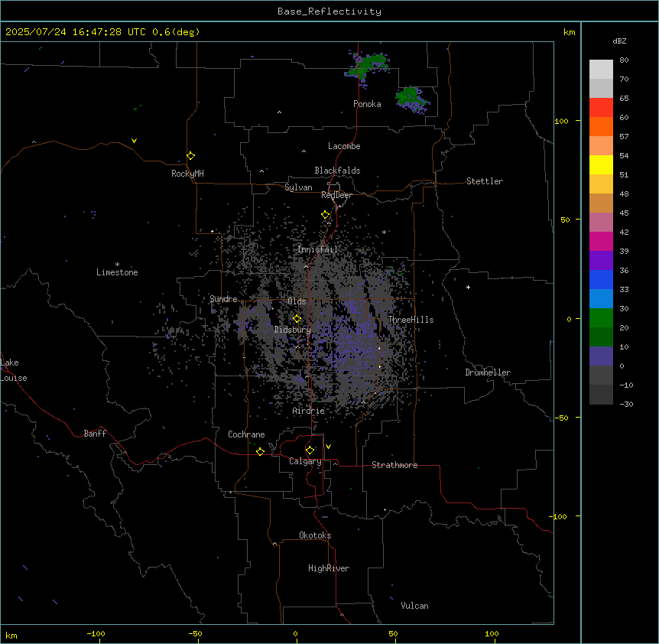Select the yellow V marker northwest of RockyMH

pyautogui.click(x=134, y=141)
